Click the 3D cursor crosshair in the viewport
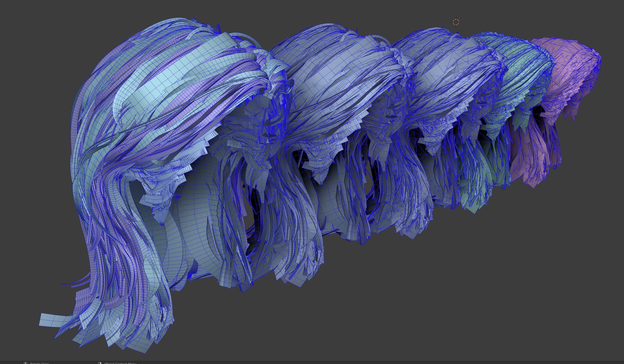Image resolution: width=624 pixels, height=364 pixels. pyautogui.click(x=456, y=22)
